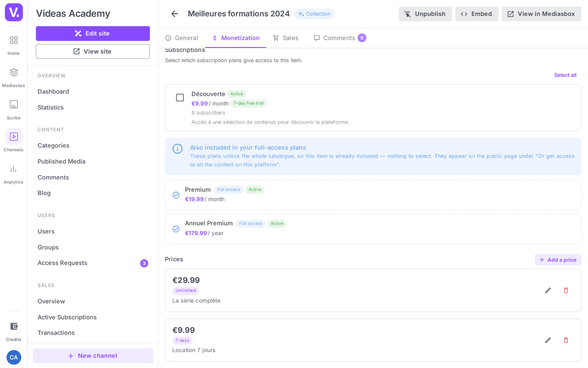Delete the €29.99 price
Viewport: 588px width, 368px height.
point(566,290)
